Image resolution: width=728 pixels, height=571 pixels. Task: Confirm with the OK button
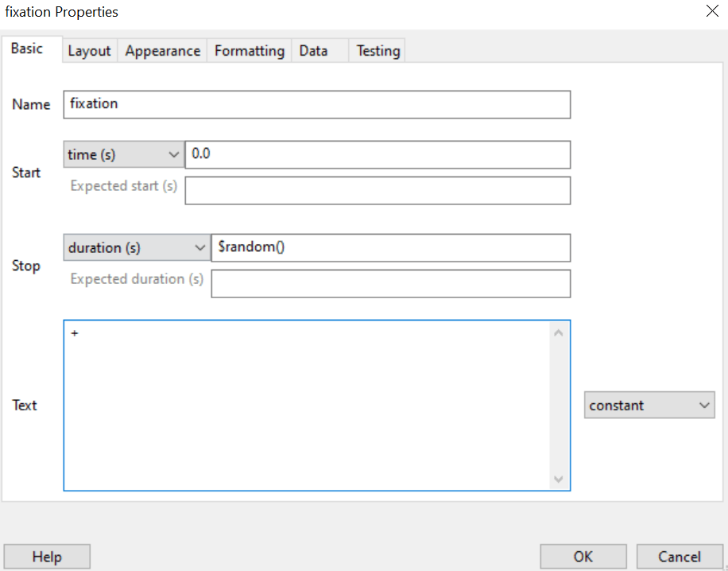(583, 557)
